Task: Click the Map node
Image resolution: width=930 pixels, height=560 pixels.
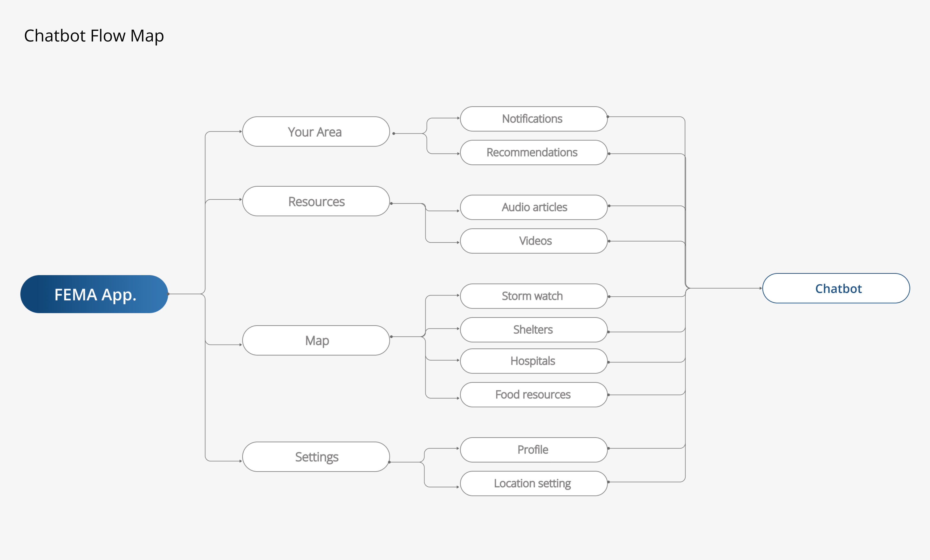Action: (316, 340)
